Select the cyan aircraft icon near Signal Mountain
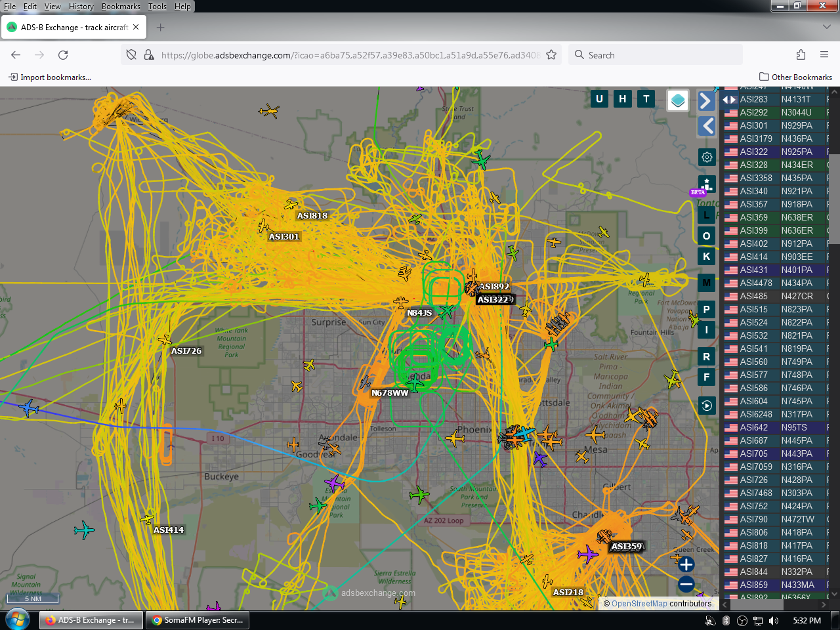 [84, 530]
